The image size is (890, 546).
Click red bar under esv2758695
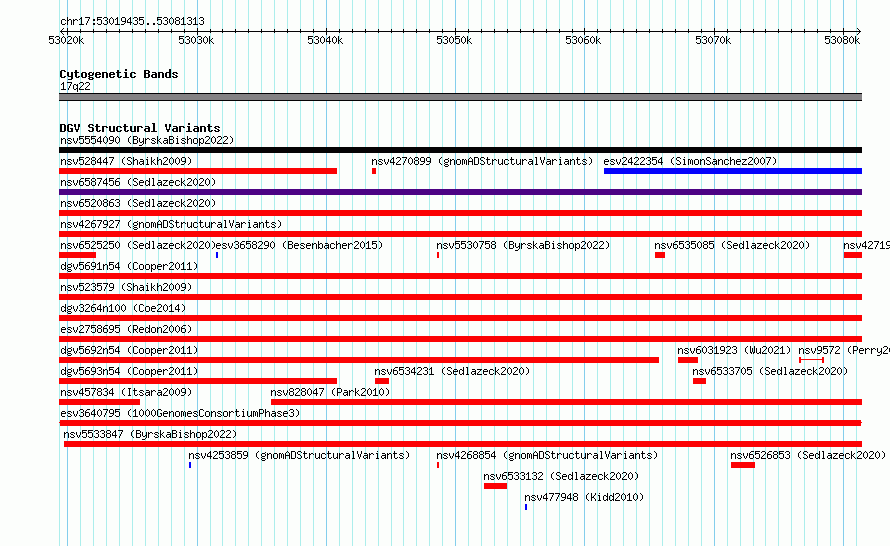(x=460, y=339)
